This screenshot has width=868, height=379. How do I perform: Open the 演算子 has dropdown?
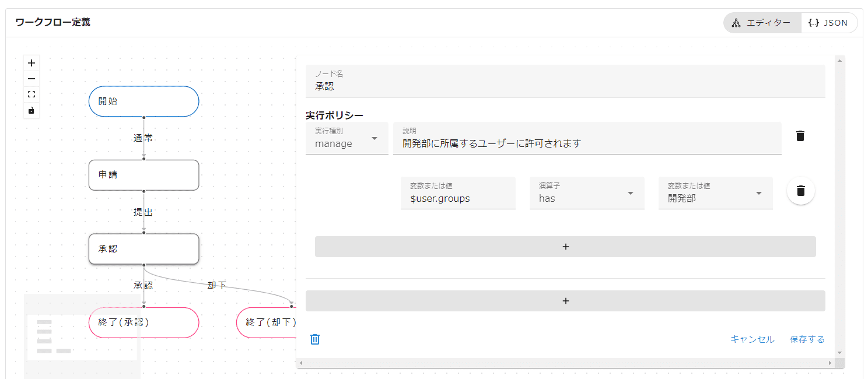click(x=587, y=193)
